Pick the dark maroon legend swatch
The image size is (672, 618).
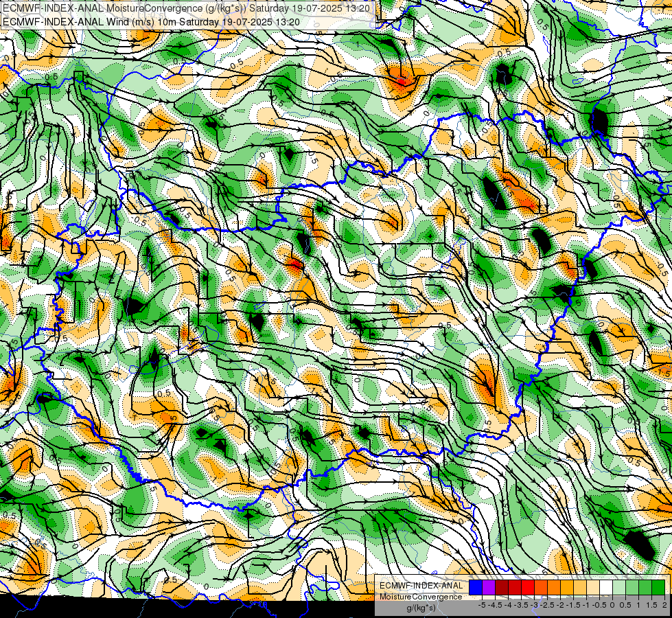pyautogui.click(x=502, y=588)
